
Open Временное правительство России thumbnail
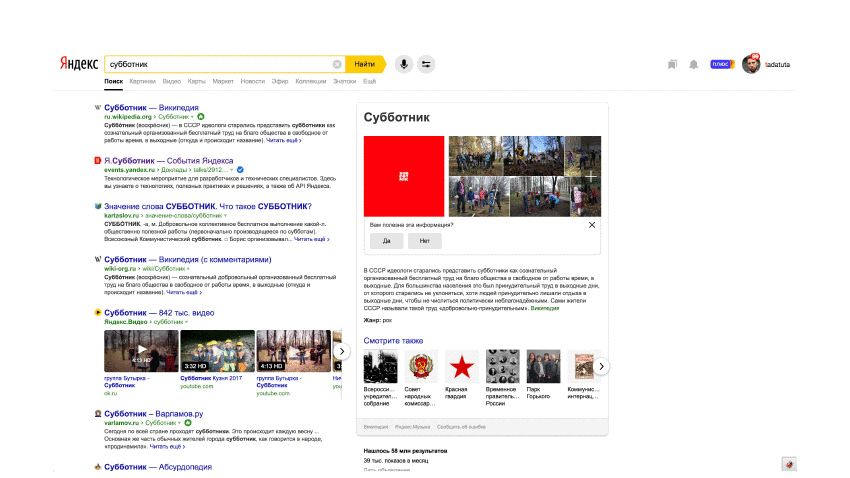(503, 366)
